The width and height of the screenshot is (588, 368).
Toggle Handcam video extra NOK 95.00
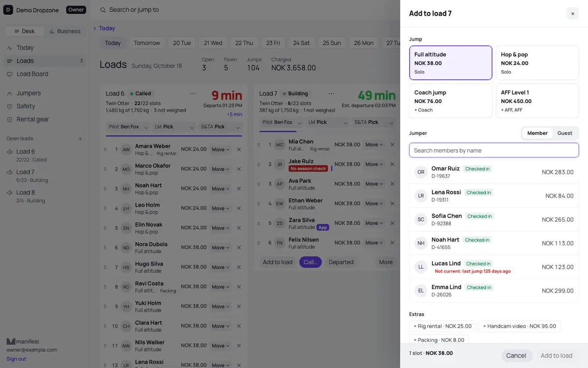519,326
